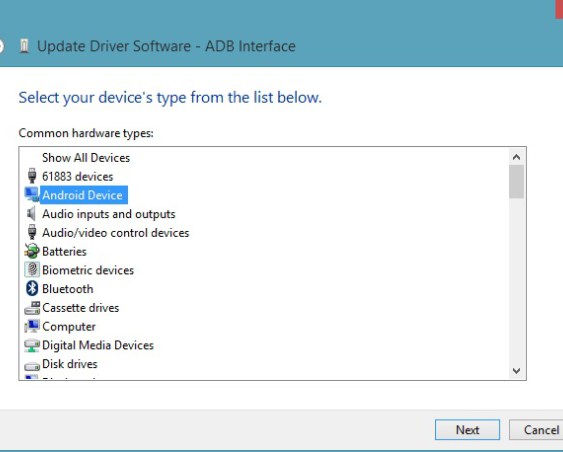
Task: Click the Bluetooth logo icon
Action: tap(32, 289)
